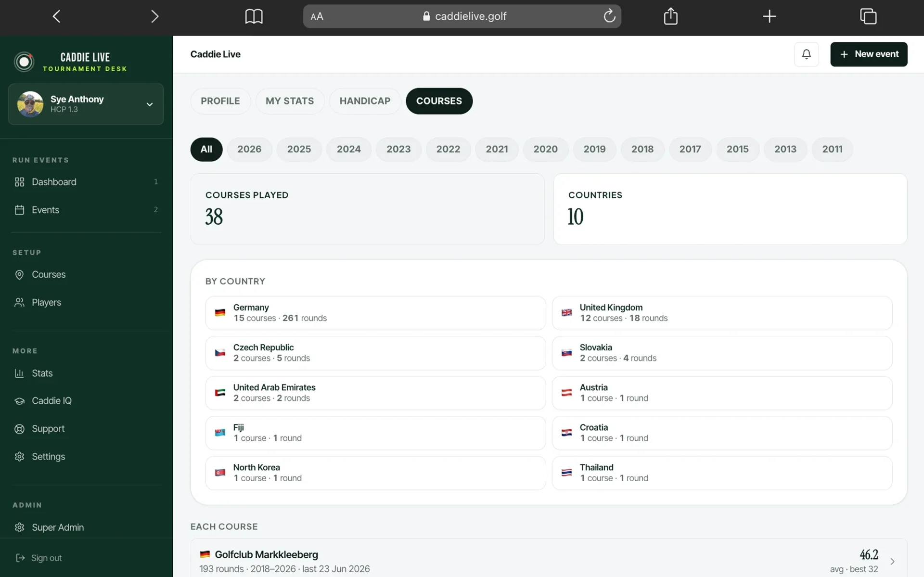The height and width of the screenshot is (577, 924).
Task: Filter courses by year 2020
Action: 545,149
